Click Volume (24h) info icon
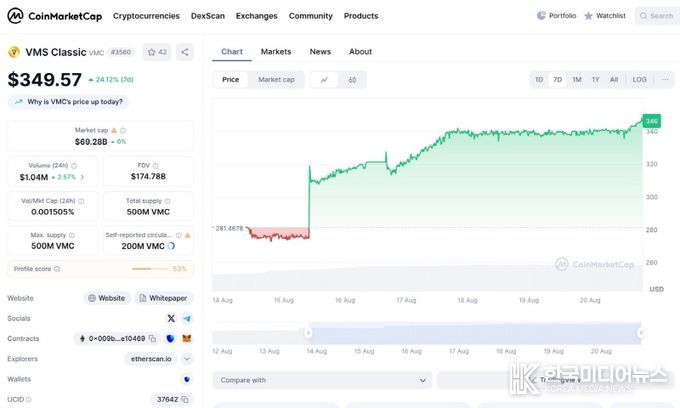Viewport: 680px width, 408px height. click(x=74, y=166)
